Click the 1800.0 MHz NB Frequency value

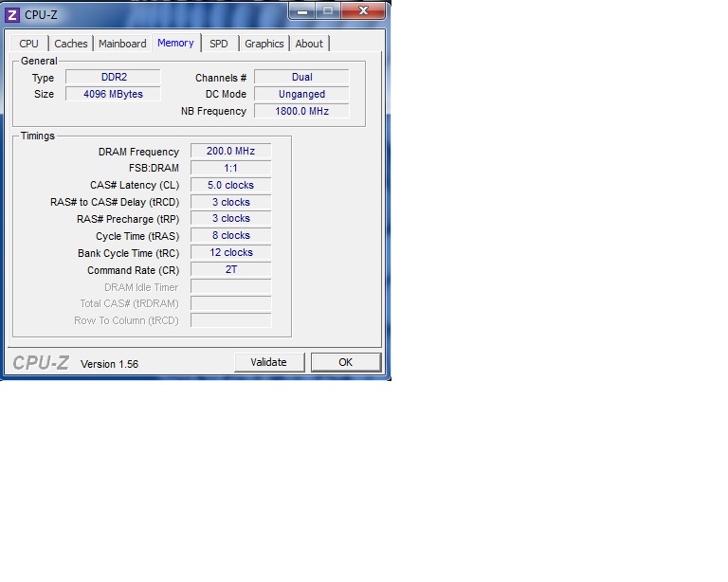301,112
